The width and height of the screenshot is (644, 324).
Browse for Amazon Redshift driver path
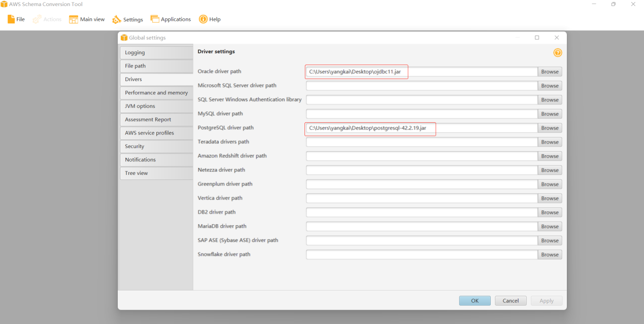(x=550, y=156)
